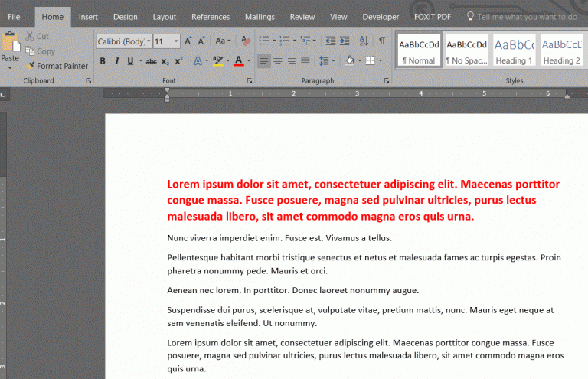Open the Font dialog launcher

click(x=250, y=80)
